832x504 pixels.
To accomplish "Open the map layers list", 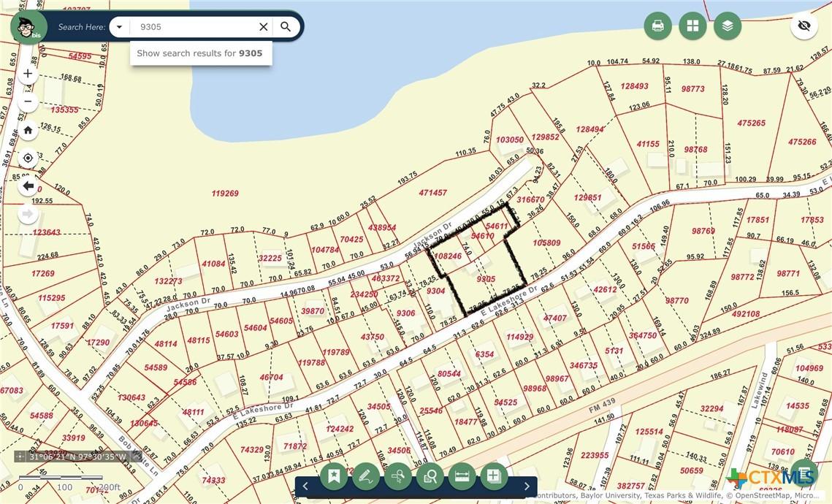I will [728, 26].
